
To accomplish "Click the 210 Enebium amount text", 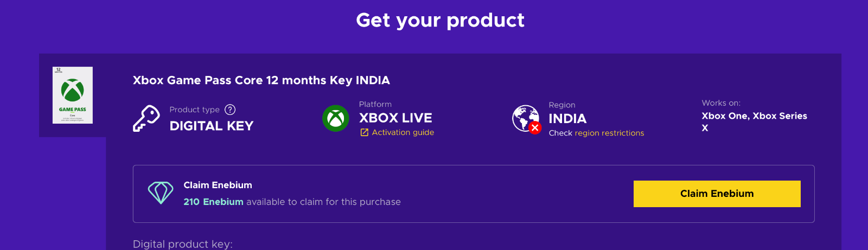I will tap(213, 202).
